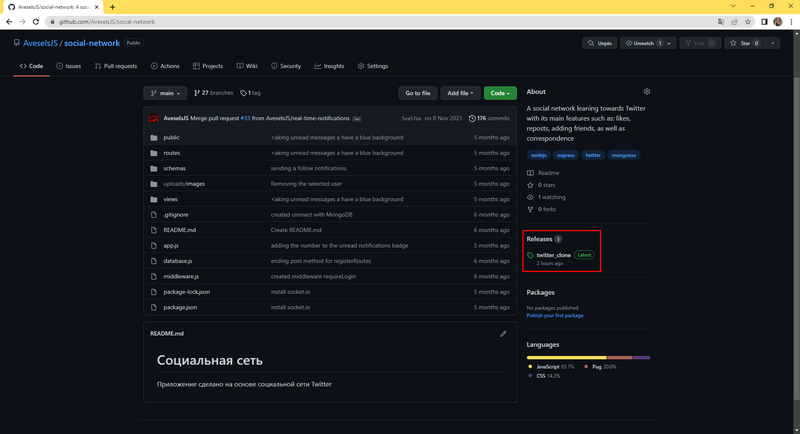Open pull request #33 link
Screen dimensions: 800x434
pyautogui.click(x=245, y=118)
